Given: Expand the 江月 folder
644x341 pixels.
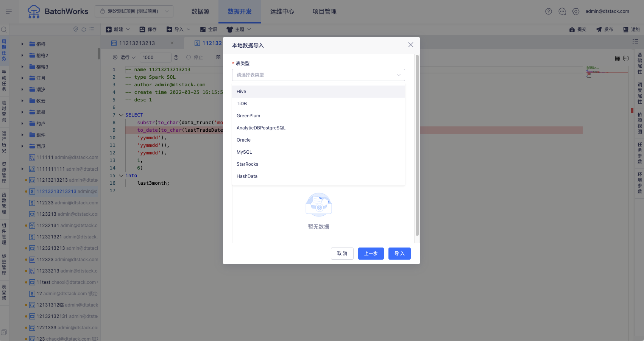Looking at the screenshot, I should [22, 78].
